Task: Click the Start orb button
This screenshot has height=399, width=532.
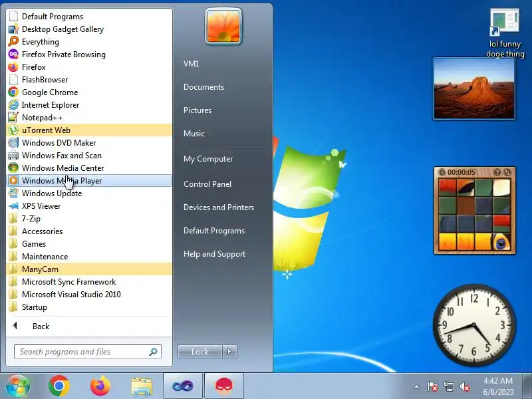Action: pos(18,386)
